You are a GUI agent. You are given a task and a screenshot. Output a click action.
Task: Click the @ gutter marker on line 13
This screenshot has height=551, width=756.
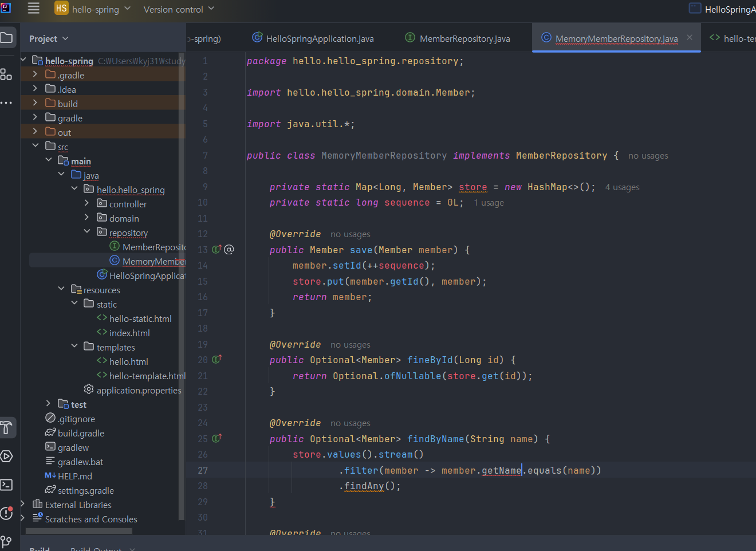(x=229, y=249)
